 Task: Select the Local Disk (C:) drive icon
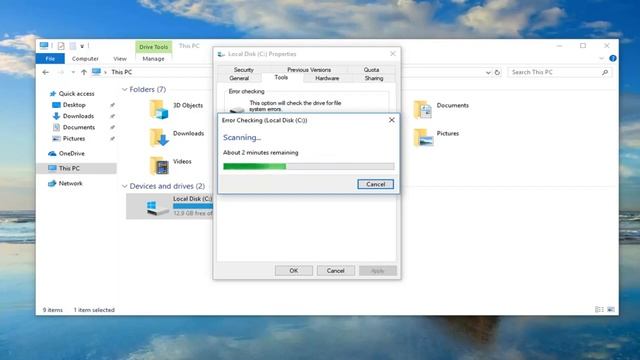(157, 207)
